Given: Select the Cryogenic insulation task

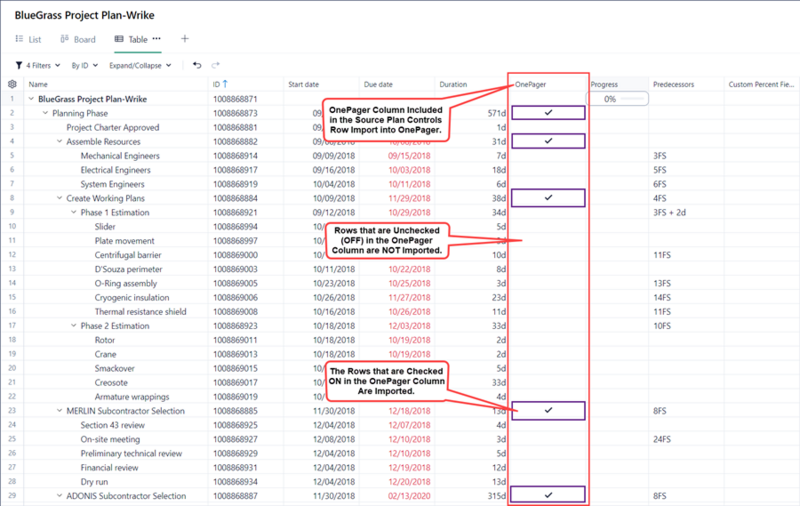Looking at the screenshot, I should [x=132, y=297].
